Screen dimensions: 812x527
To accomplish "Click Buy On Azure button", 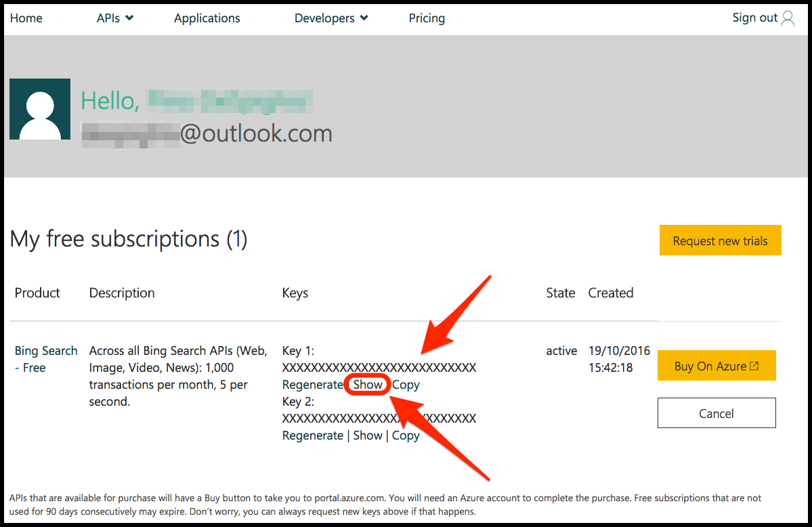I will coord(717,366).
